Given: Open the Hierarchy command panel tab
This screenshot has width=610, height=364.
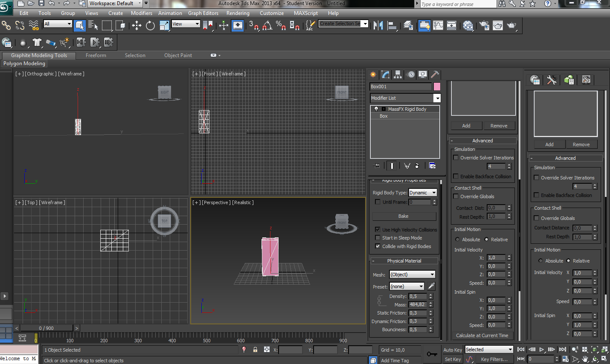Looking at the screenshot, I should 398,75.
